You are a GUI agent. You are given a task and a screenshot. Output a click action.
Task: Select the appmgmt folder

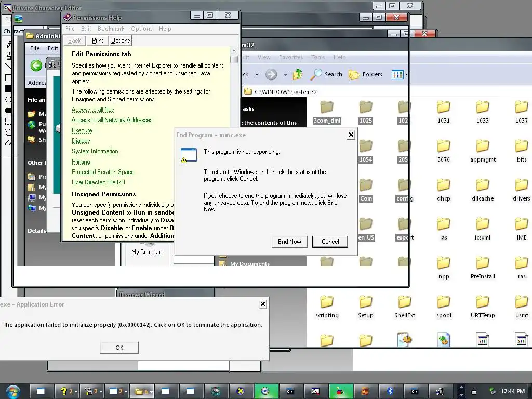483,151
